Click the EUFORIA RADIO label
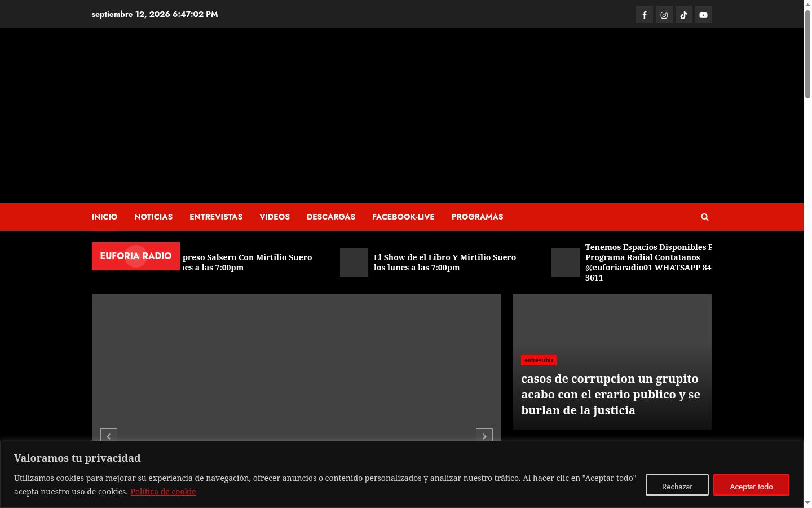This screenshot has width=812, height=508. (136, 256)
